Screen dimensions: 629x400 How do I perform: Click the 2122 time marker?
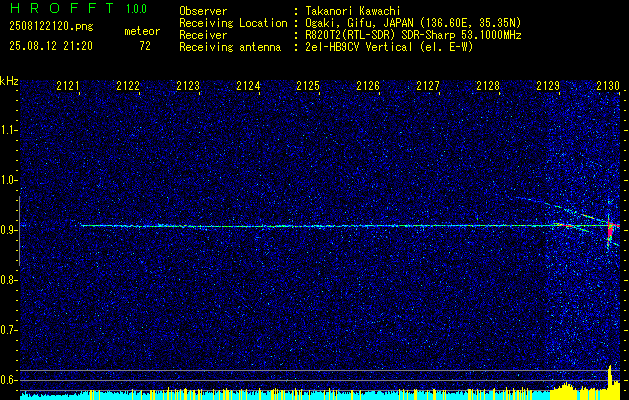pos(128,86)
